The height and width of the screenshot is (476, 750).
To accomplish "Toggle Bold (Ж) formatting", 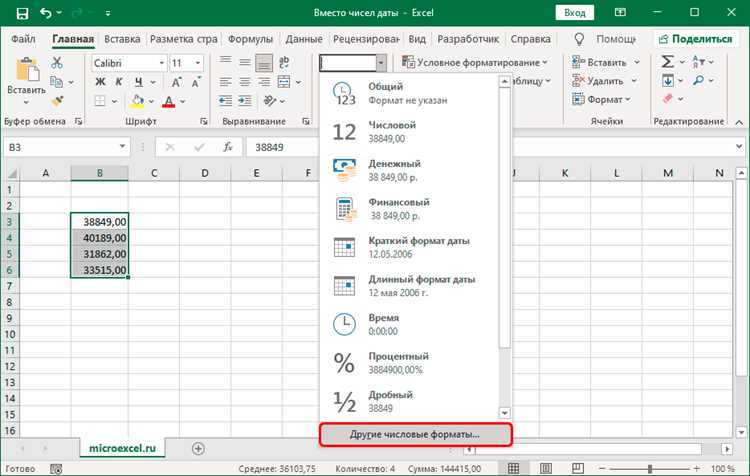I will (x=100, y=82).
